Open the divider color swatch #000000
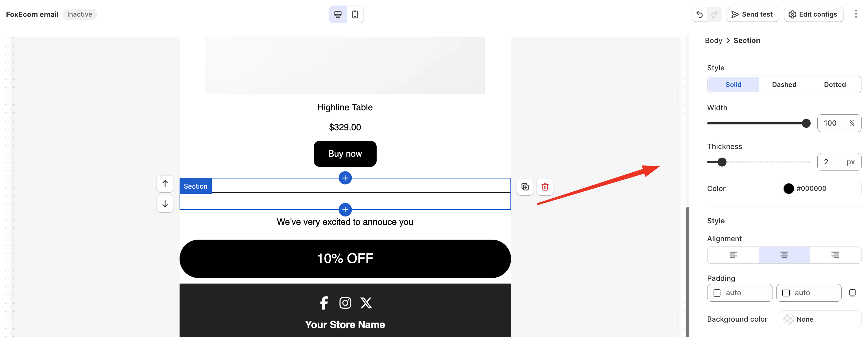Screen dimensions: 868x337 pos(788,189)
